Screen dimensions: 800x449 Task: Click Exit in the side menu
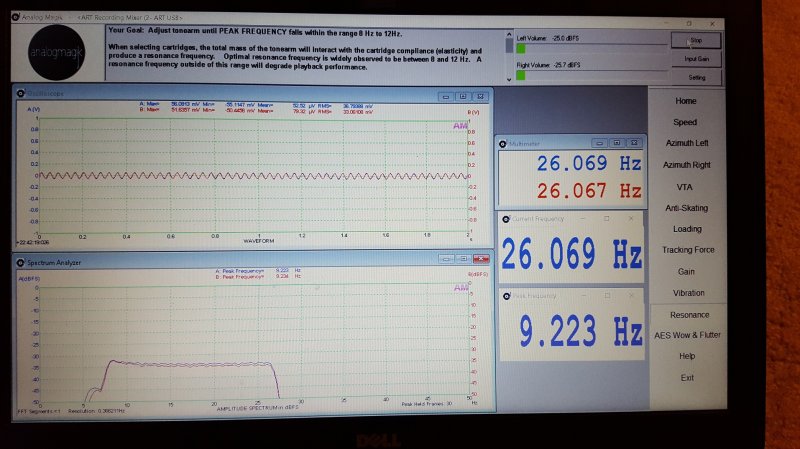click(687, 378)
